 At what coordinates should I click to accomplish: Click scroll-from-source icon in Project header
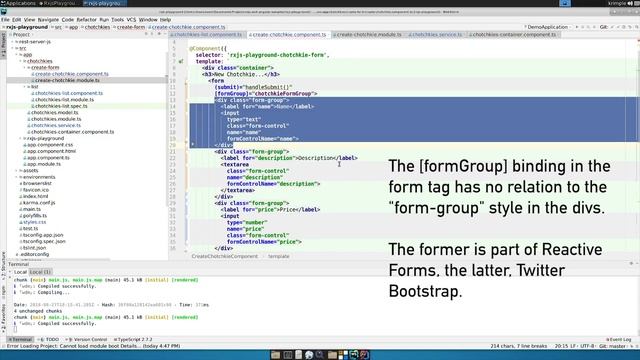[146, 34]
